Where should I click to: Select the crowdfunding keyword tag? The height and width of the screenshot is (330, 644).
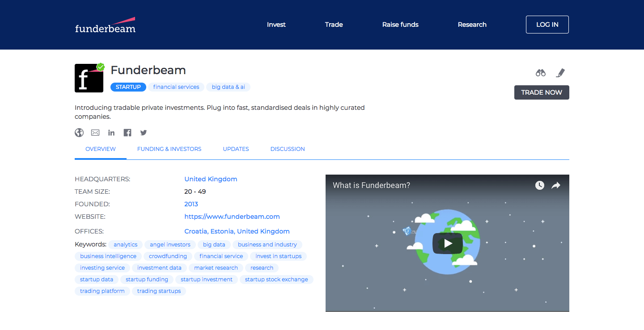pyautogui.click(x=168, y=256)
